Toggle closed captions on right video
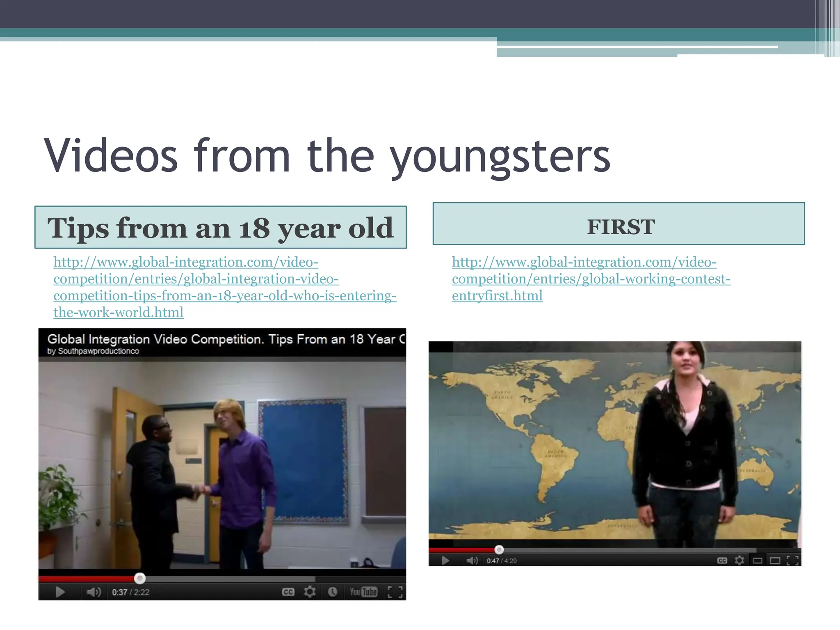The image size is (840, 630). (722, 560)
